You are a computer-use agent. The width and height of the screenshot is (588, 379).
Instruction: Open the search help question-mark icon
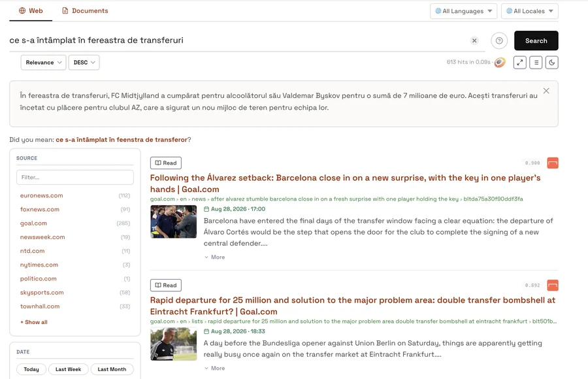coord(499,41)
